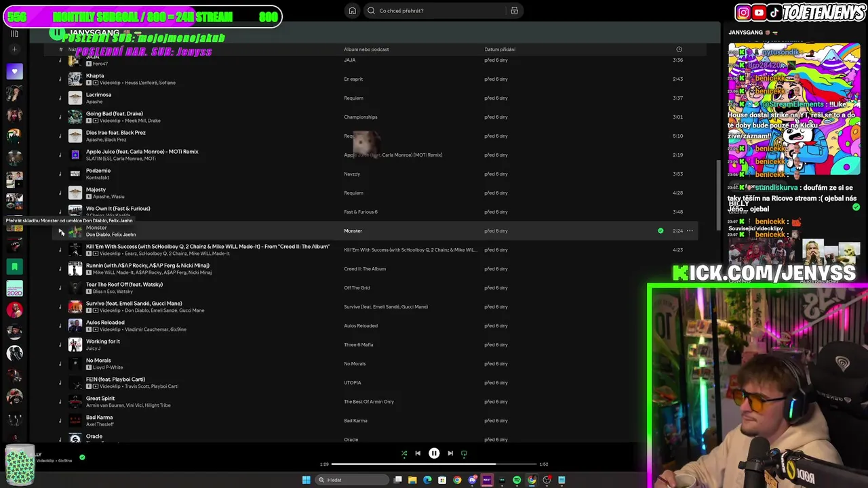868x488 pixels.
Task: Toggle shuffle in the player bar
Action: click(x=404, y=453)
